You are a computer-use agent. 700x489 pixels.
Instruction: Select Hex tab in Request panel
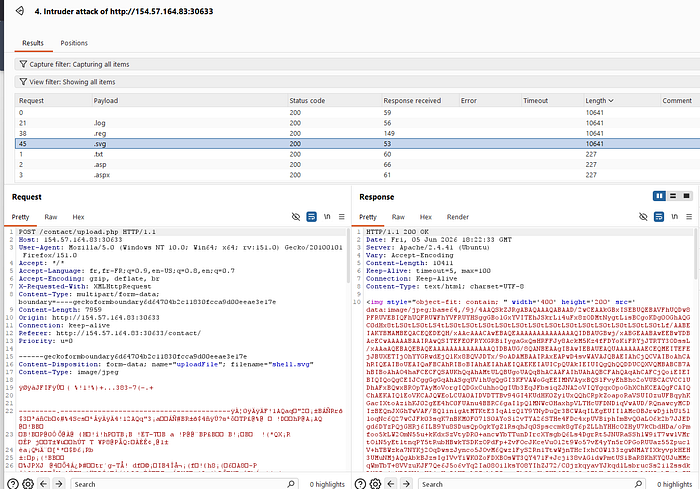(78, 217)
